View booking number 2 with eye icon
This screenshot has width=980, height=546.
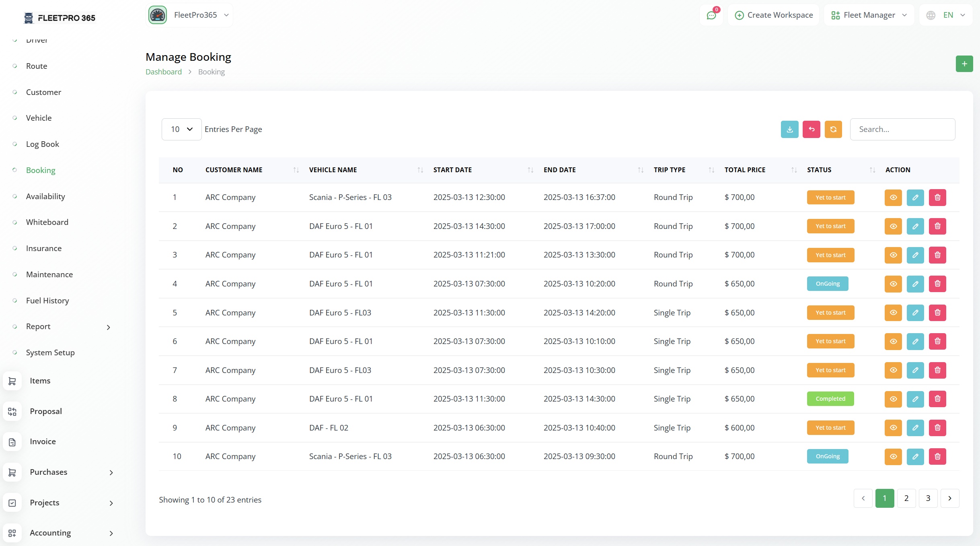(893, 226)
